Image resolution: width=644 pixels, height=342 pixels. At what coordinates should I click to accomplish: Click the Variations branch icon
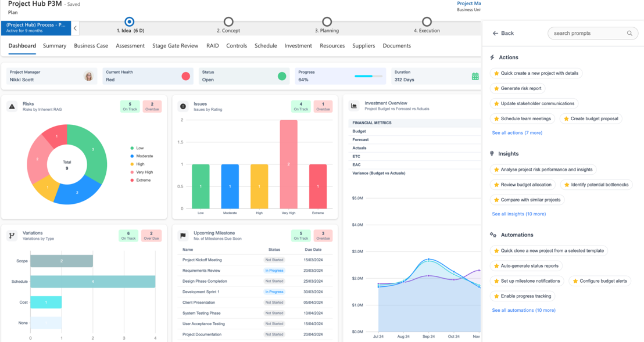pos(12,235)
